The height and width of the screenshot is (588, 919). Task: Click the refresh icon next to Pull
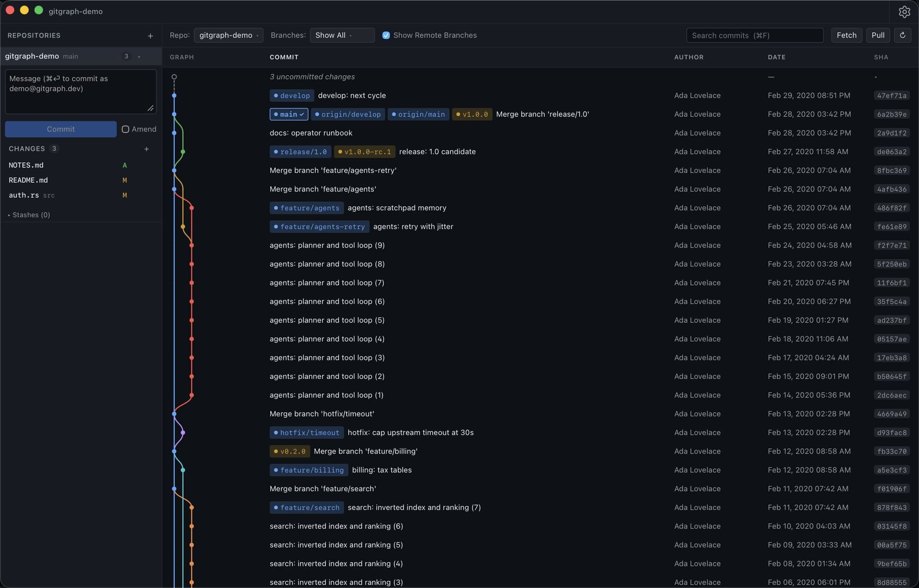902,35
